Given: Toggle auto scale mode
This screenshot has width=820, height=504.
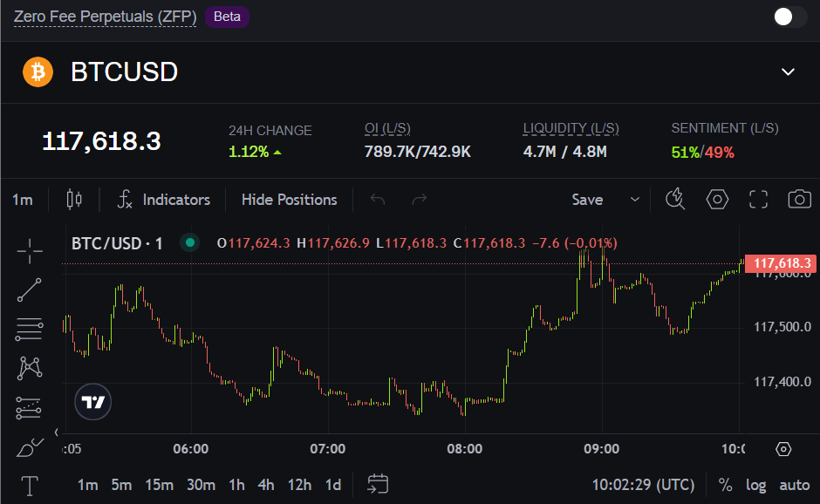Looking at the screenshot, I should point(795,485).
